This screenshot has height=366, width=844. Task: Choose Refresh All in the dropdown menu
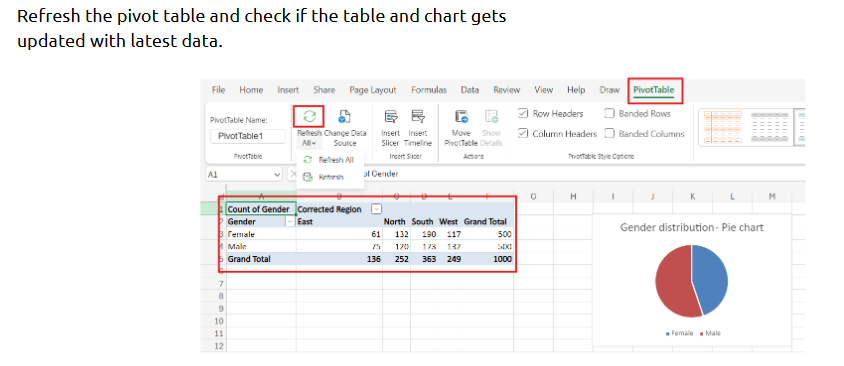[x=329, y=160]
